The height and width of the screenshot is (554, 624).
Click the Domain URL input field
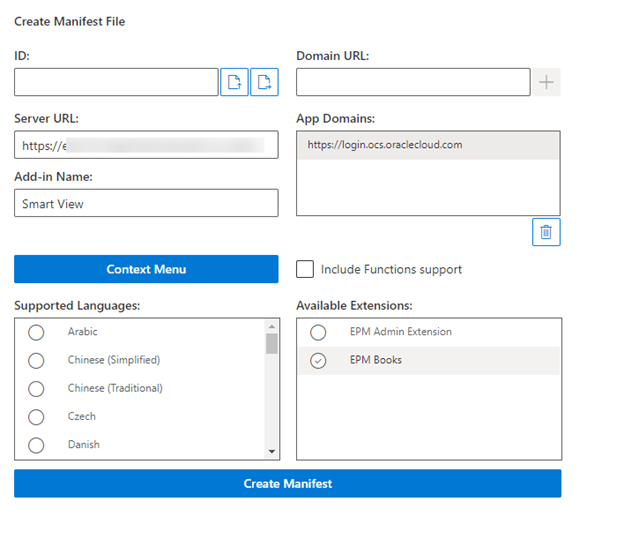(413, 82)
